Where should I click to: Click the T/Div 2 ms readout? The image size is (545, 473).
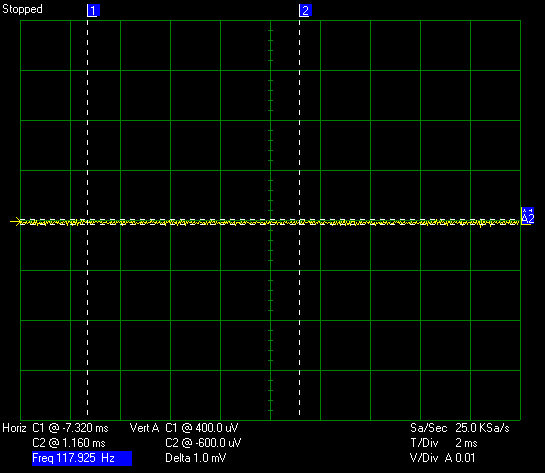pyautogui.click(x=444, y=443)
